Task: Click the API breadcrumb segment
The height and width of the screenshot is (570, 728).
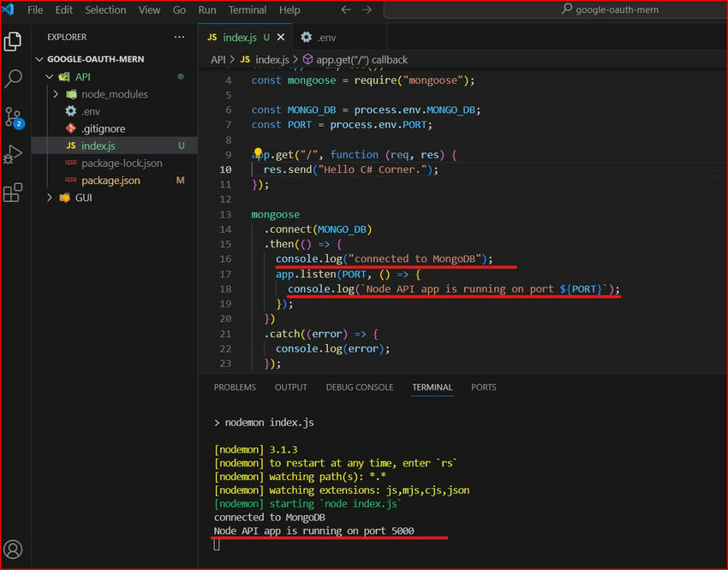Action: 218,60
